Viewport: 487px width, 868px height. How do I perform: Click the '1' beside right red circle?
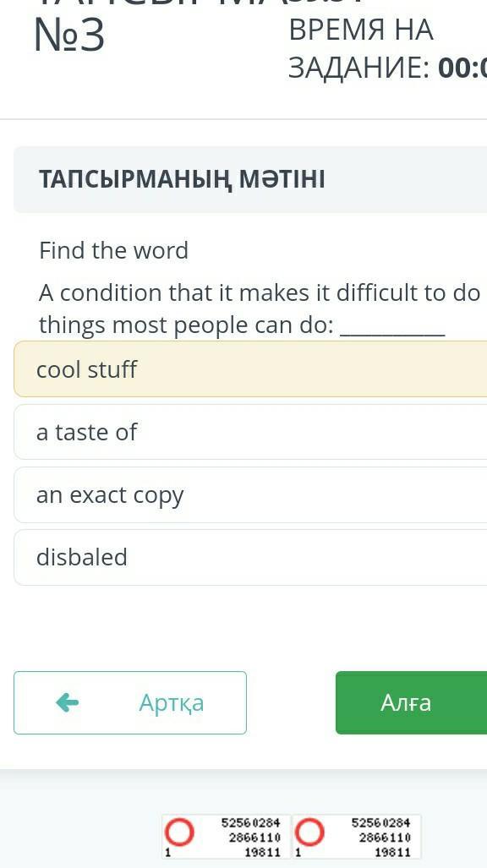click(x=298, y=853)
